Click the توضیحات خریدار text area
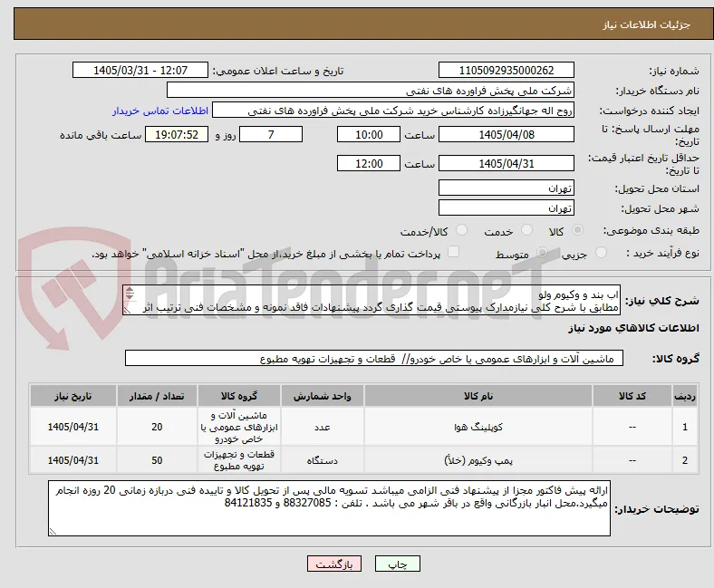 click(x=329, y=508)
